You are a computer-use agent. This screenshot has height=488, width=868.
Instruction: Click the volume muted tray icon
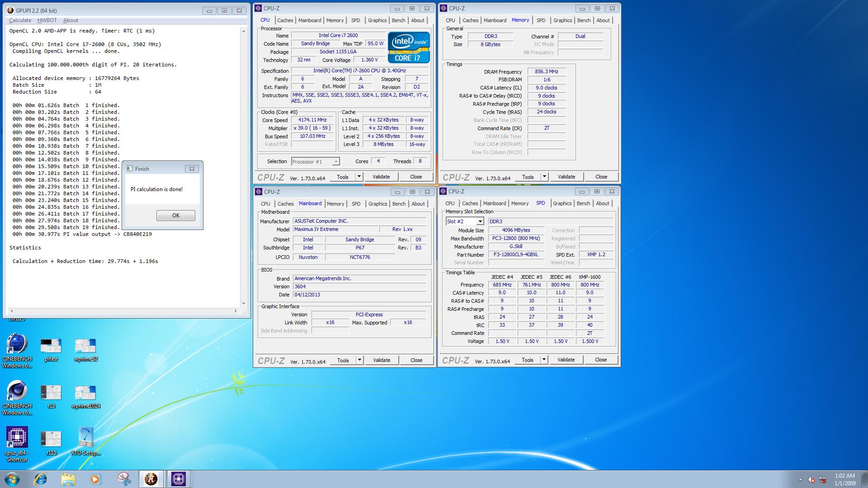[x=811, y=479]
